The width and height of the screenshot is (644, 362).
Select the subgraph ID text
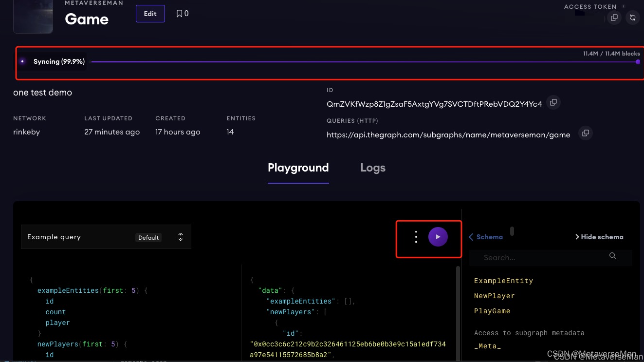(434, 104)
